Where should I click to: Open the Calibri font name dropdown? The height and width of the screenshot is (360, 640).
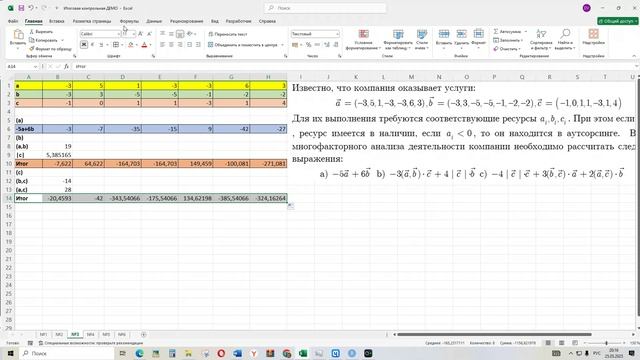click(x=118, y=33)
